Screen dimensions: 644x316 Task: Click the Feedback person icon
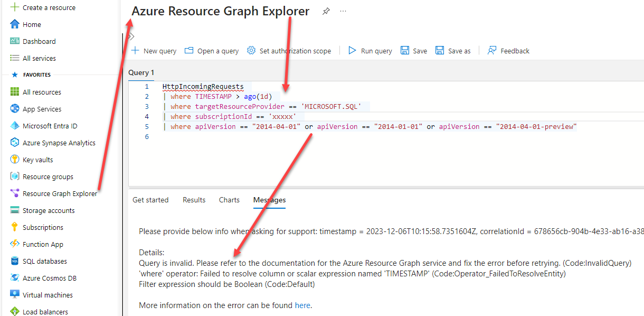[492, 51]
